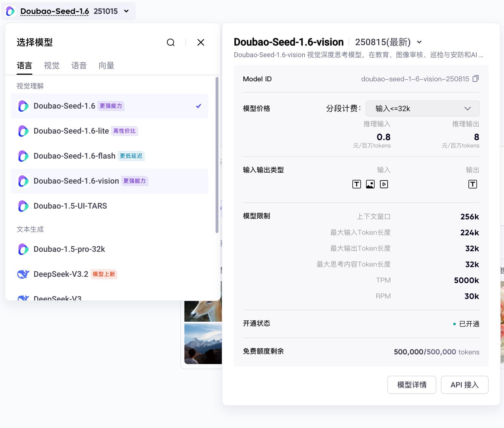Click the search icon in model selector
504x428 pixels.
(x=171, y=43)
